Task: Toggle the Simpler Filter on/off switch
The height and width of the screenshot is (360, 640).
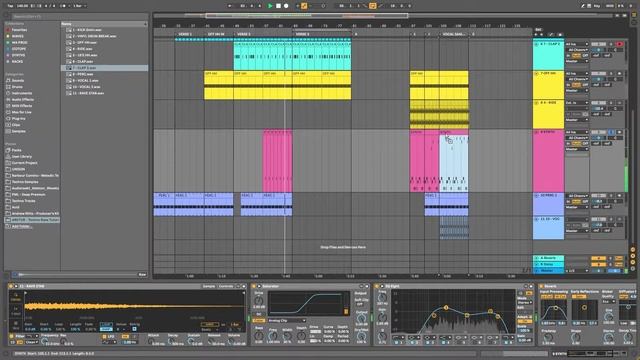Action: coord(11,337)
